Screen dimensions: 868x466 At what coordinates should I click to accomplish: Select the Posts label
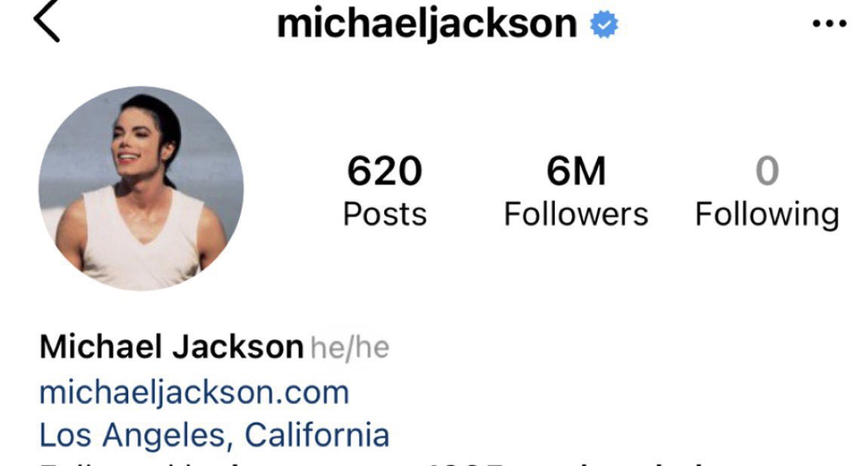pos(385,214)
